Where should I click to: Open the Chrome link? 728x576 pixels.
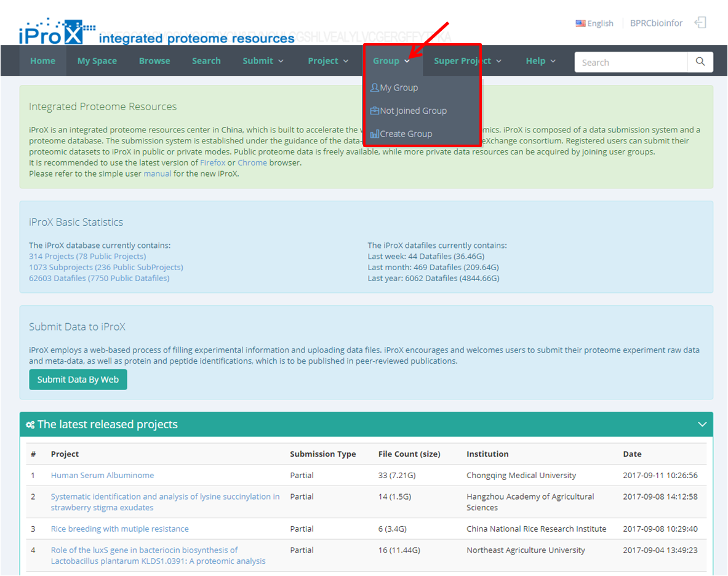(252, 163)
